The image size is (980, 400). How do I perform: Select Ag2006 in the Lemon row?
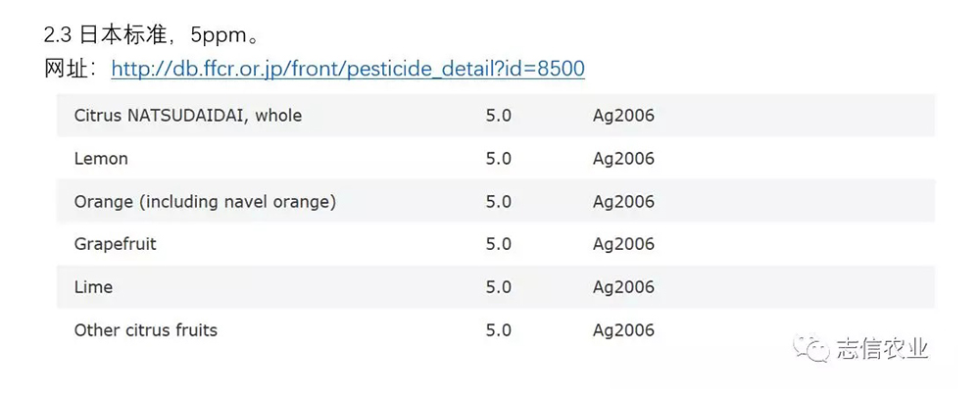coord(623,159)
